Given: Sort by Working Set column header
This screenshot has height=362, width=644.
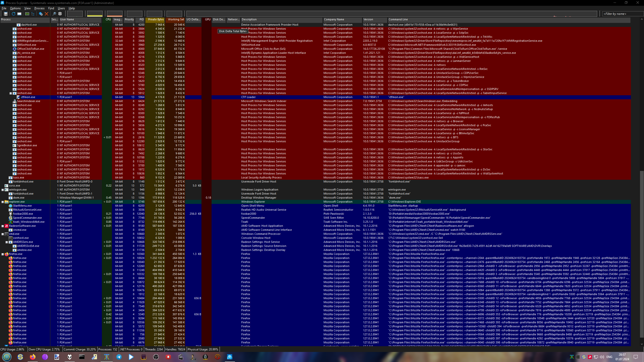Looking at the screenshot, I should click(x=176, y=19).
